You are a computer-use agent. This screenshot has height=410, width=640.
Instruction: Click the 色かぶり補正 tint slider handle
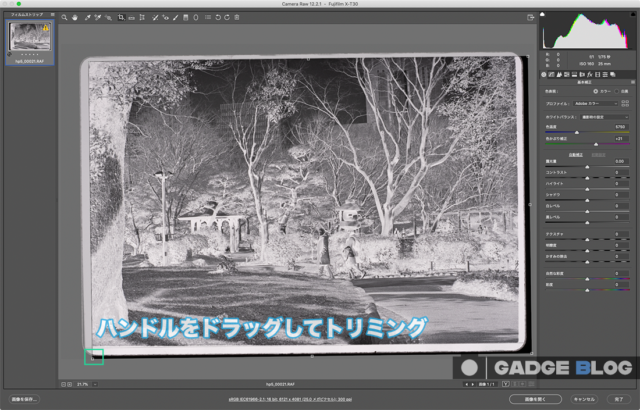596,144
